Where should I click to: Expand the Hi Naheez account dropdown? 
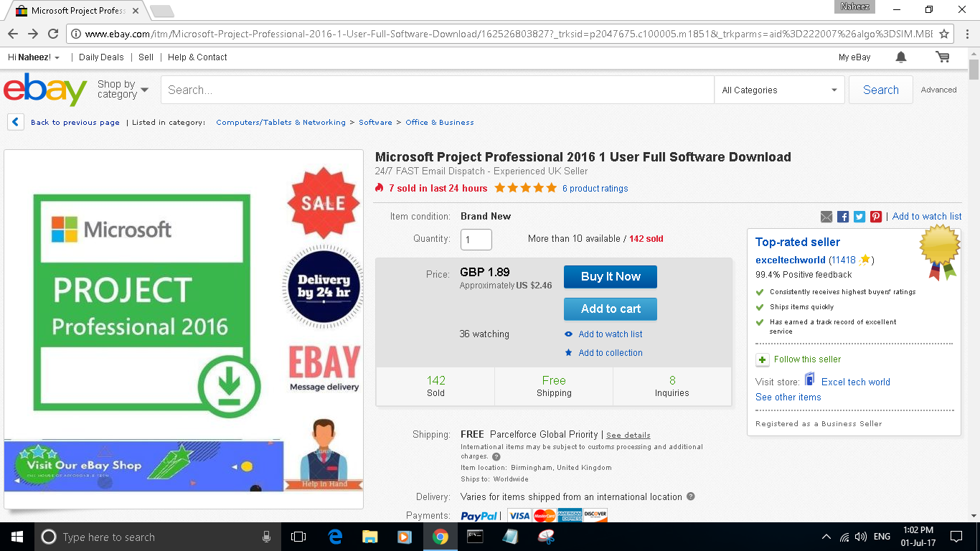tap(34, 57)
